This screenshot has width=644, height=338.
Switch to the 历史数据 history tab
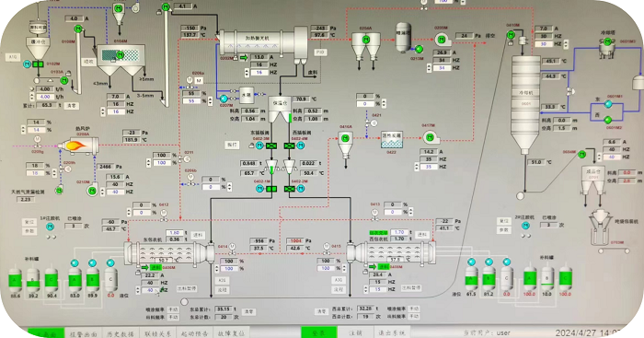click(121, 333)
